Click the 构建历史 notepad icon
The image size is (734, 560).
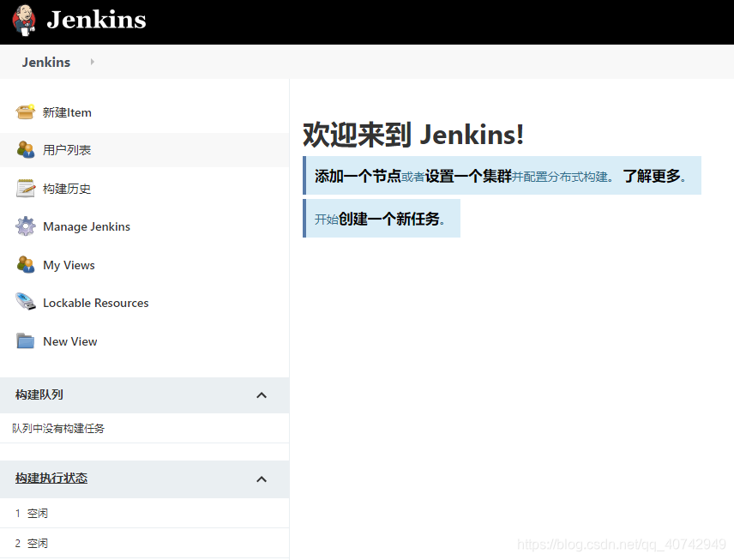25,188
